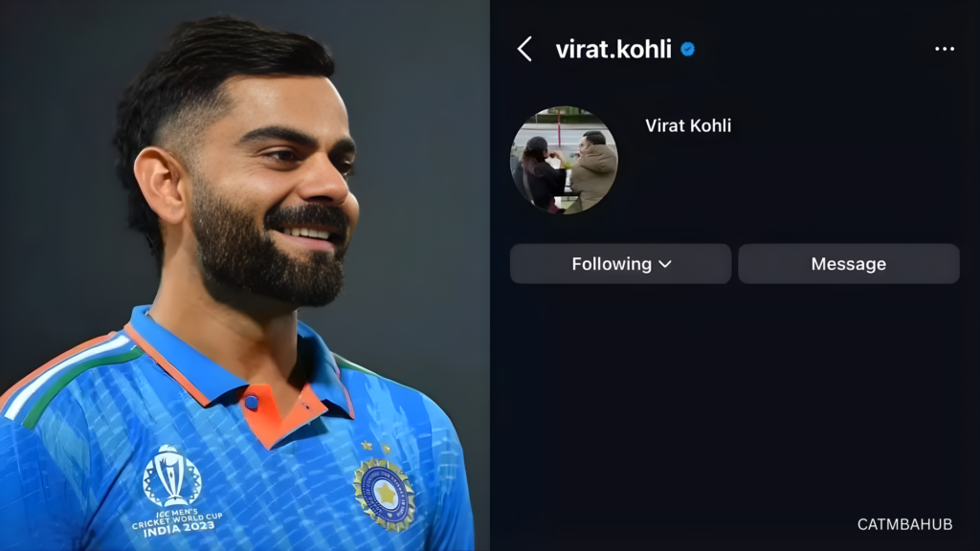Send a message via the Message button
This screenshot has width=980, height=551.
point(848,264)
